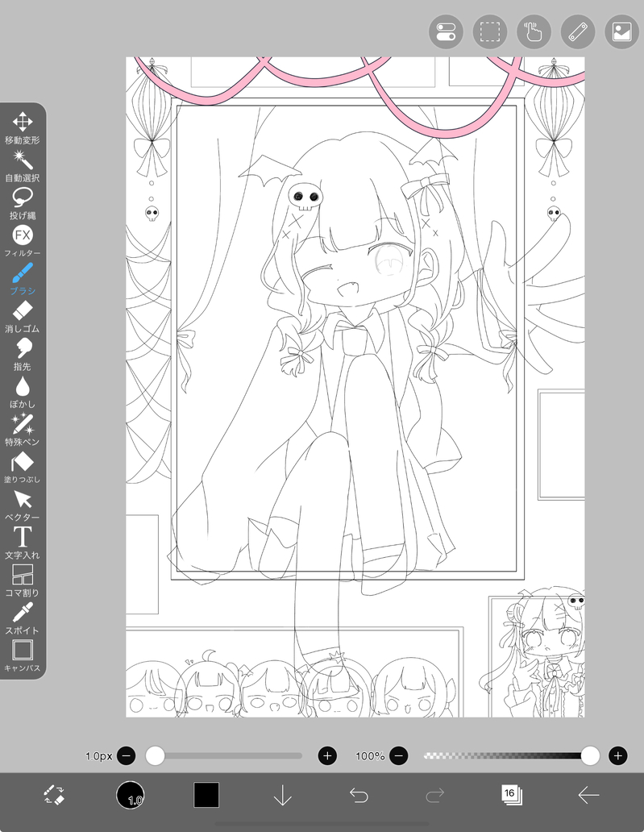Undo the last stroke
Image resolution: width=644 pixels, height=832 pixels.
point(359,795)
